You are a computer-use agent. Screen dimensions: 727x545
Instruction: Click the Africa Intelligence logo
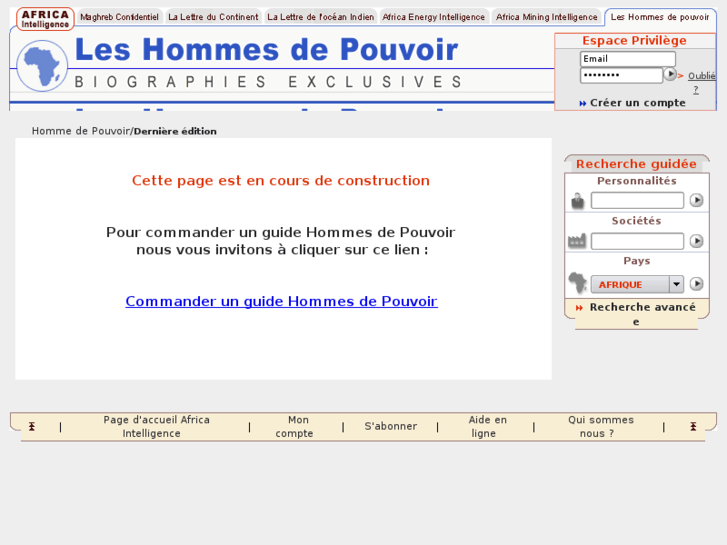click(x=45, y=19)
